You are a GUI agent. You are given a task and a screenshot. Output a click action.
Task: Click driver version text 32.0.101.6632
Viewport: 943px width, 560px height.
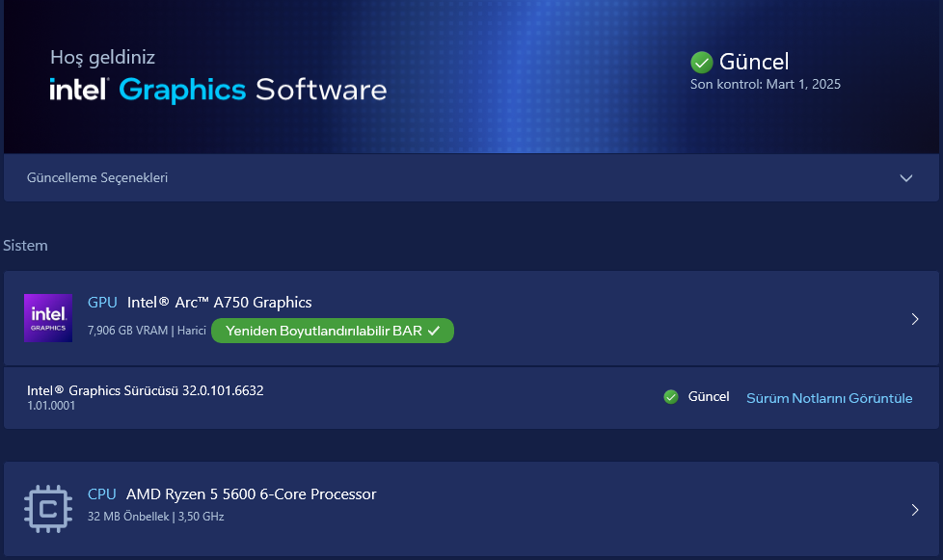coord(223,390)
